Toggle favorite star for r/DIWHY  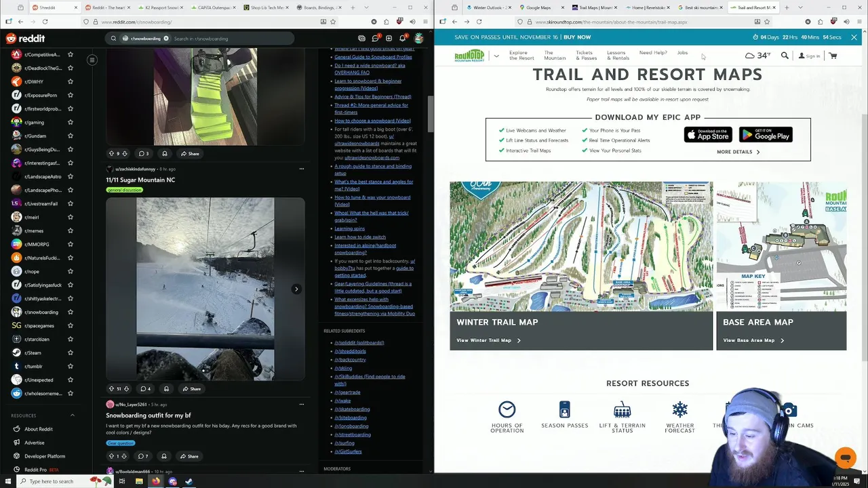70,81
